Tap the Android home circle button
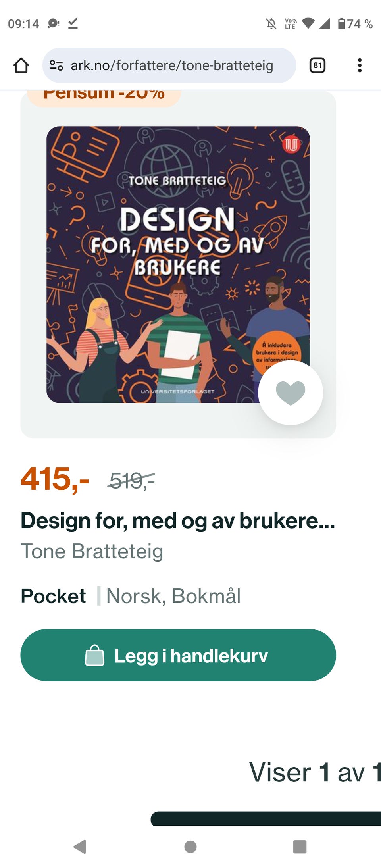 pyautogui.click(x=190, y=847)
